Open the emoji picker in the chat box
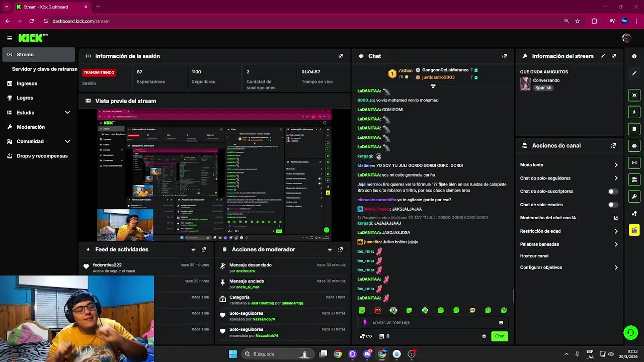The image size is (644, 362). coord(501,323)
